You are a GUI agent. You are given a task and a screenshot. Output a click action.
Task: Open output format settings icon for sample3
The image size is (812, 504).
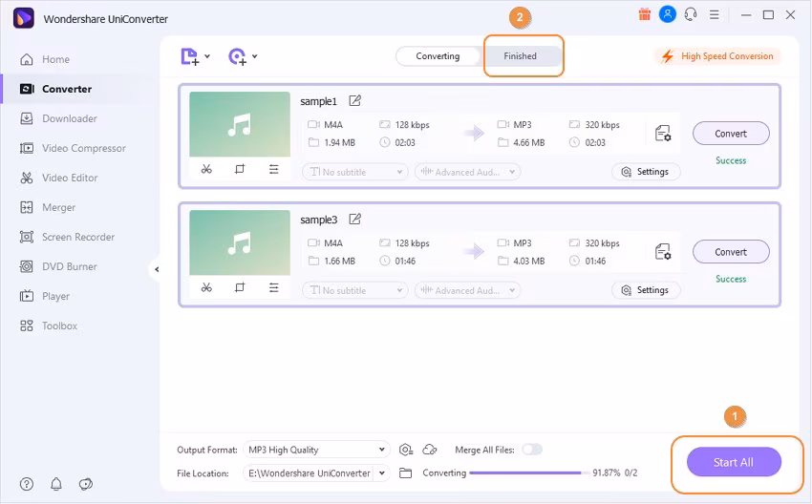pyautogui.click(x=663, y=252)
